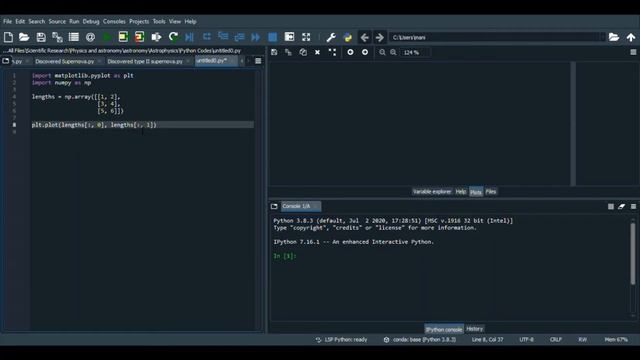Screen dimensions: 640x360
Task: Show the previous plot
Action: point(350,52)
